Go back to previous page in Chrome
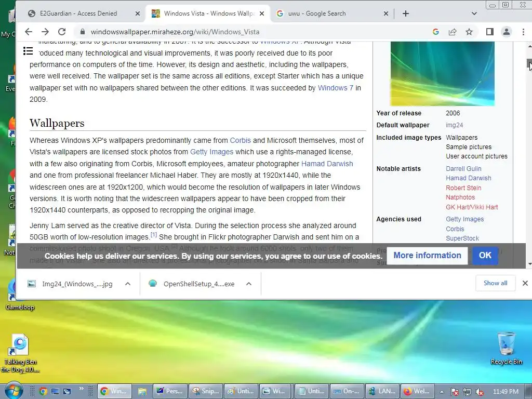The width and height of the screenshot is (532, 399). (29, 32)
